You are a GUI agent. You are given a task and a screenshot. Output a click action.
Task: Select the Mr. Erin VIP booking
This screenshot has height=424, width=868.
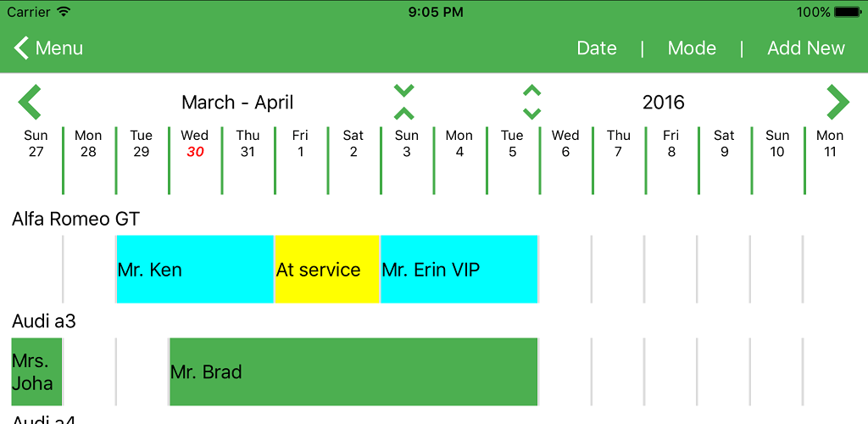(459, 269)
